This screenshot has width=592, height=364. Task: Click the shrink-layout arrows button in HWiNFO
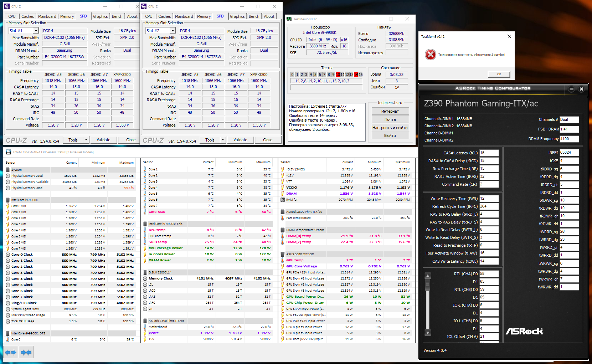[x=26, y=352]
